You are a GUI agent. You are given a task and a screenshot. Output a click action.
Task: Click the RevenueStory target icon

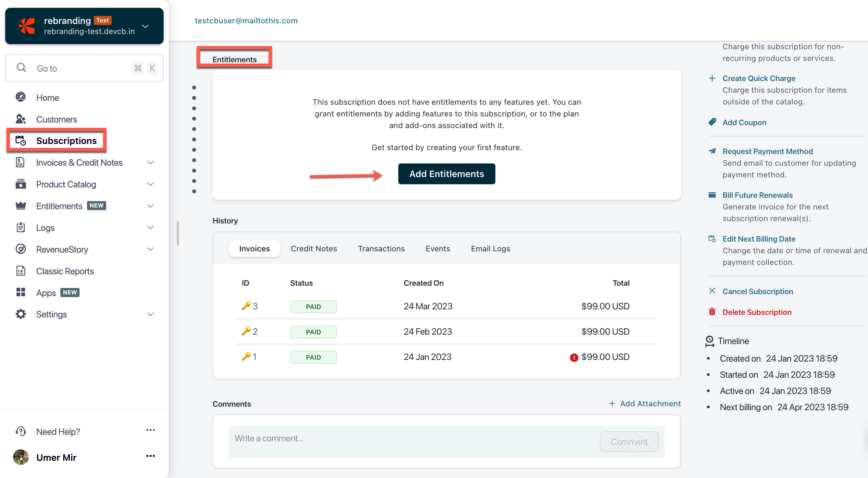(x=20, y=249)
